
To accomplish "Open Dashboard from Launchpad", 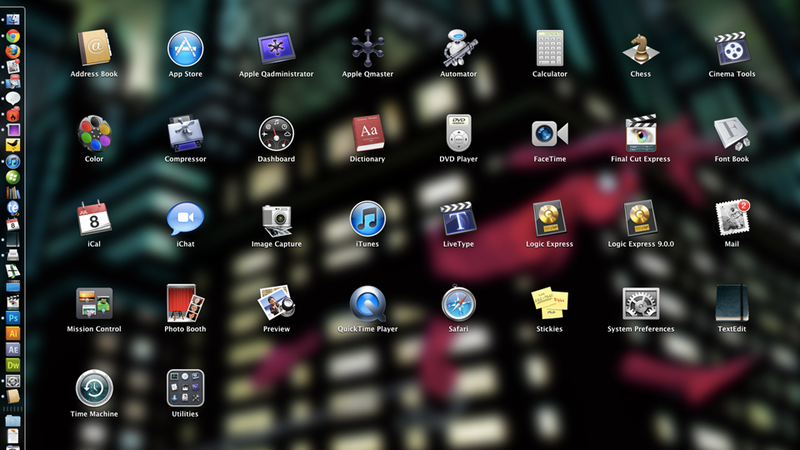I will (276, 134).
